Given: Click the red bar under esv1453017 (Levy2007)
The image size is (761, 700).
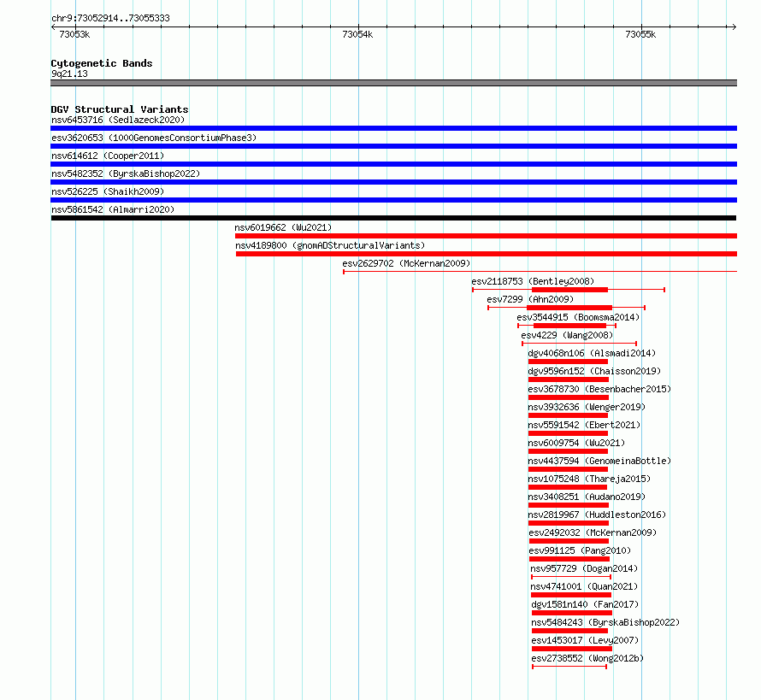Looking at the screenshot, I should tap(572, 649).
